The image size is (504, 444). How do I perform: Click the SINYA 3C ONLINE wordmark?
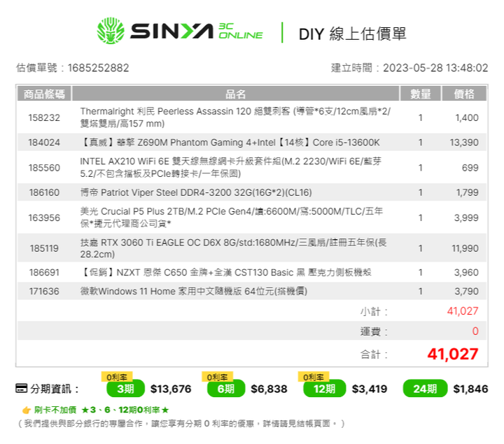pyautogui.click(x=197, y=31)
